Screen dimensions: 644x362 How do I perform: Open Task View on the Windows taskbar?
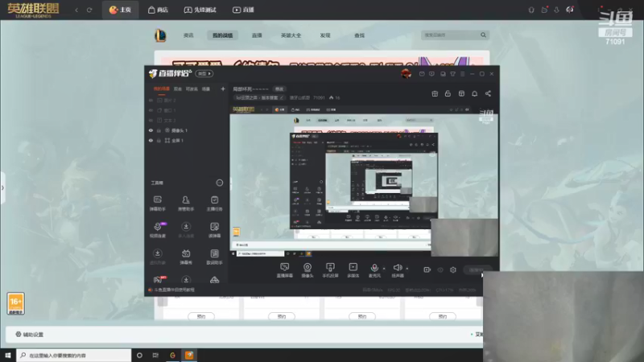pyautogui.click(x=155, y=355)
